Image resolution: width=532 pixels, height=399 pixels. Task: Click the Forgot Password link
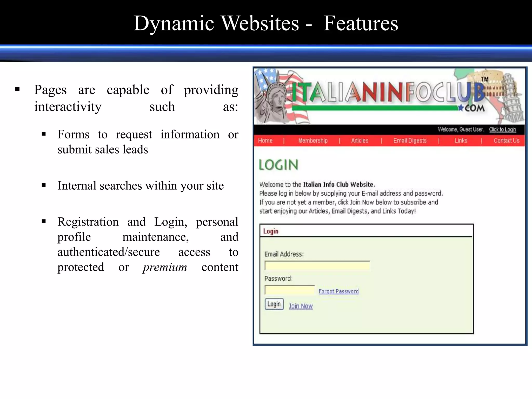pos(338,291)
